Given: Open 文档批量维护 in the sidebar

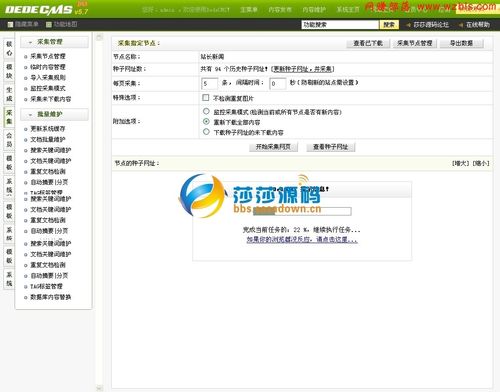Looking at the screenshot, I should 48,139.
